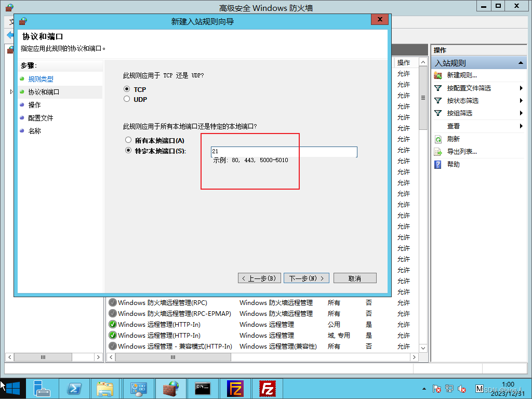Collapse the 入站规则 actions section
The image size is (532, 399).
click(521, 63)
